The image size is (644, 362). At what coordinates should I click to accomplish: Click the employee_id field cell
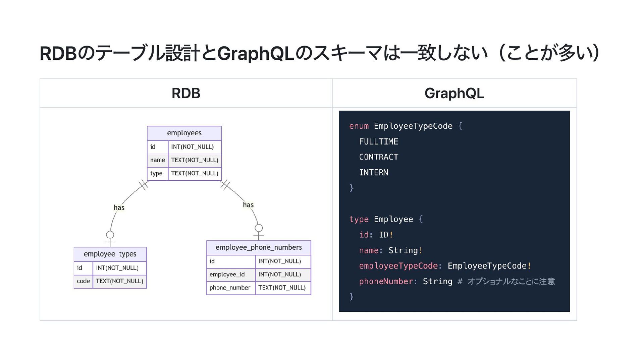coord(227,275)
